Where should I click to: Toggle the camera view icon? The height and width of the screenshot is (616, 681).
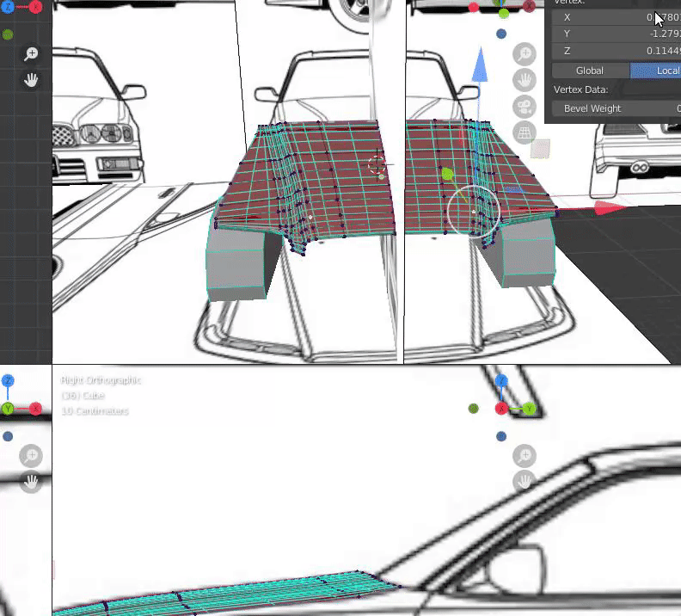525,107
